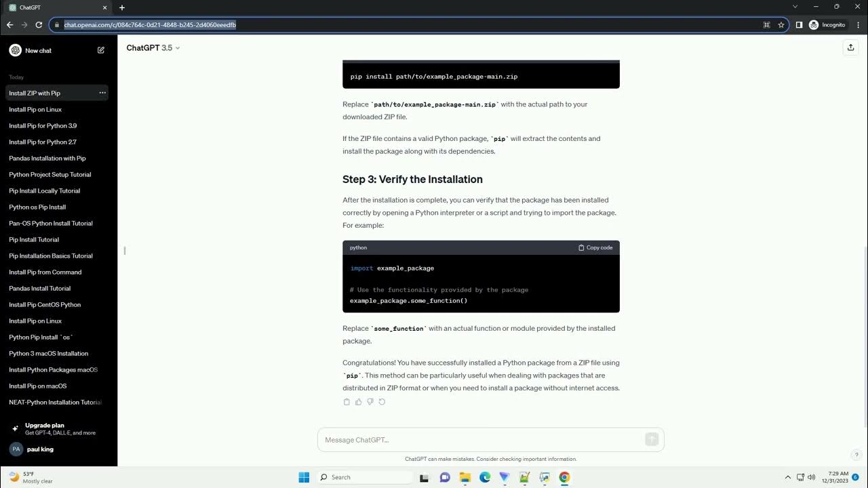The width and height of the screenshot is (868, 488).
Task: Open Install Python Packages macOS chat
Action: click(57, 369)
